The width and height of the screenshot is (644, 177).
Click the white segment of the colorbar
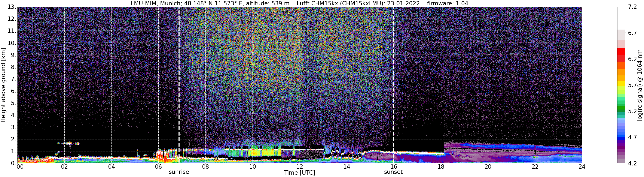click(x=621, y=18)
